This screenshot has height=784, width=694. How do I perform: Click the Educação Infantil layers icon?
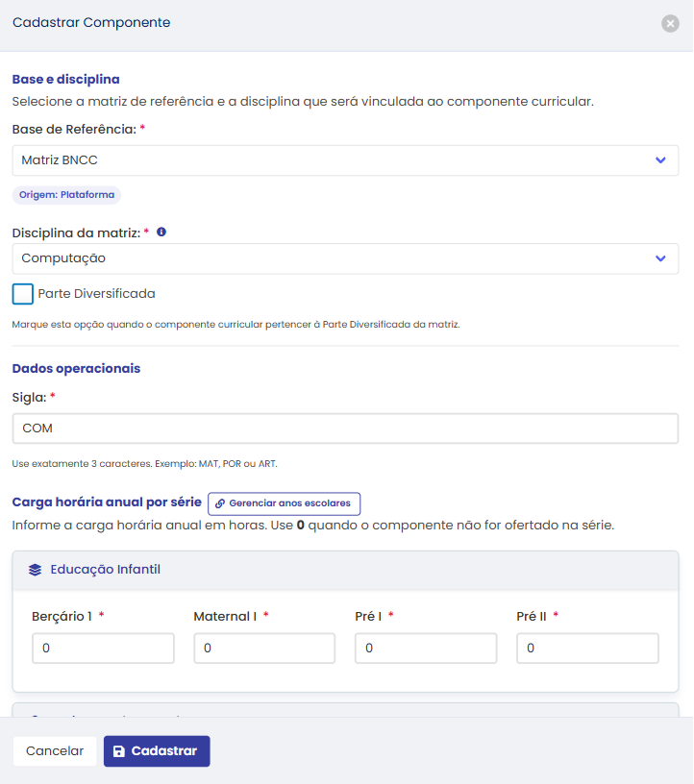pyautogui.click(x=35, y=570)
